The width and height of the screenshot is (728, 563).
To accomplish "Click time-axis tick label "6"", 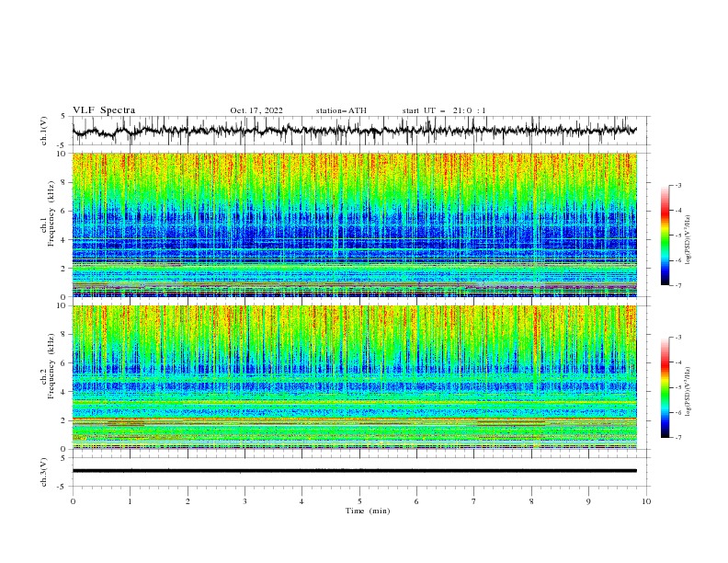I will coord(416,501).
